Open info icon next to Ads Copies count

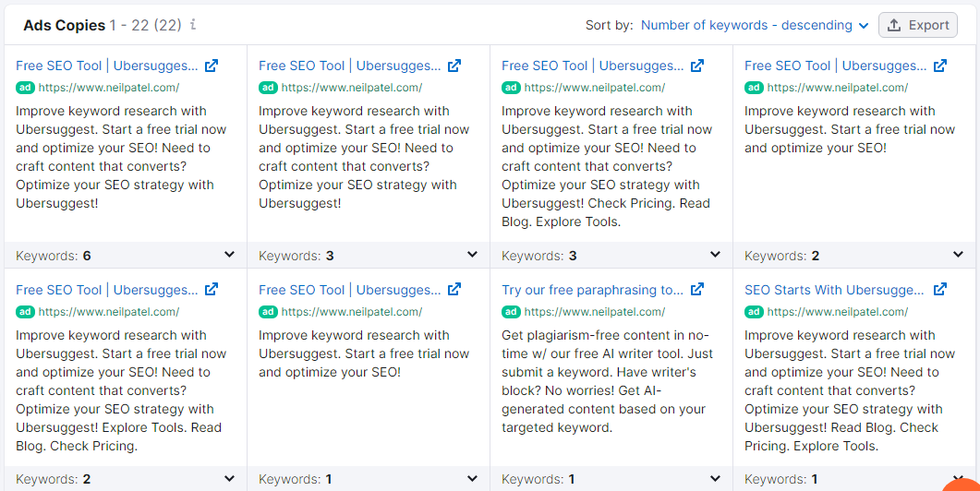point(194,25)
